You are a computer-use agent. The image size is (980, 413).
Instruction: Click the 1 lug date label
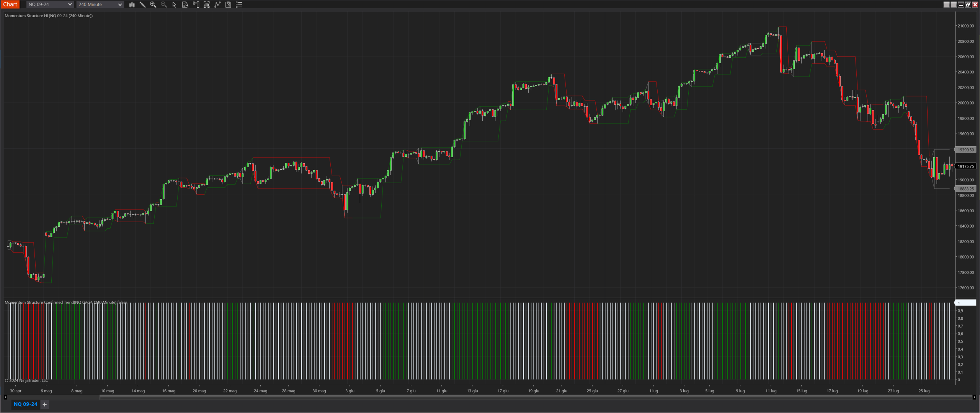653,391
